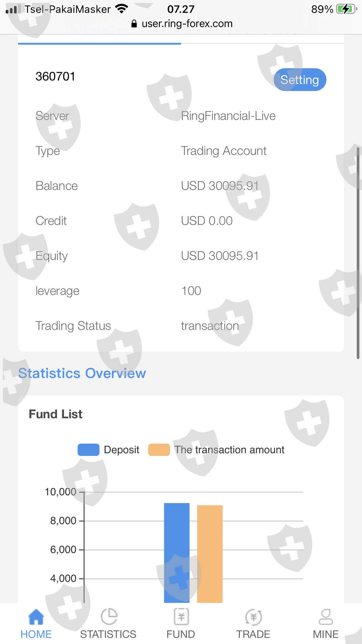This screenshot has height=644, width=362.
Task: Click the page scrollbar on the right
Action: pyautogui.click(x=358, y=253)
